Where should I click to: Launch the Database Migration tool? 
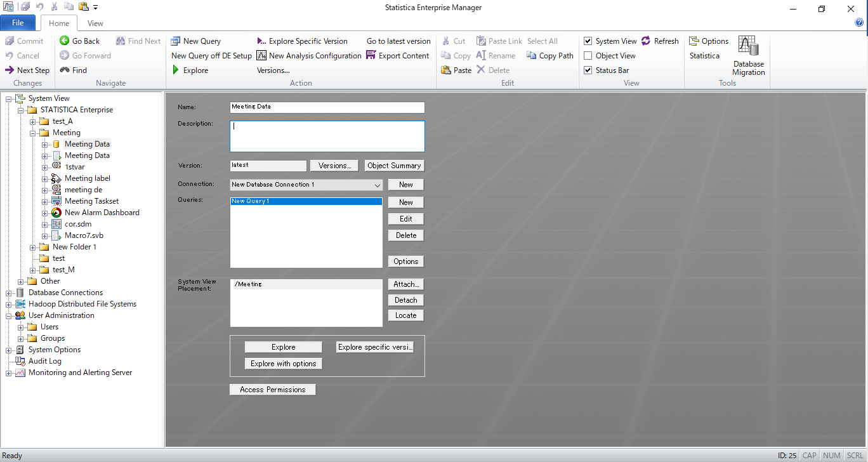coord(749,56)
